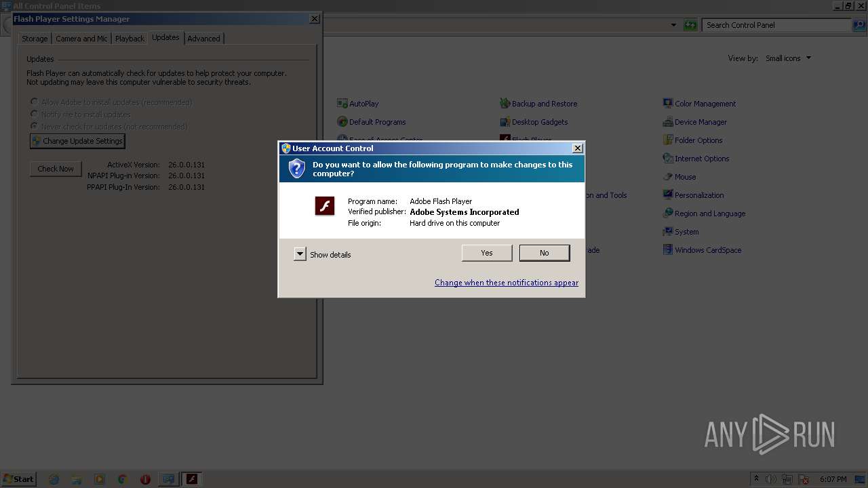Click 'Hard drive on this computer' text

(x=454, y=223)
